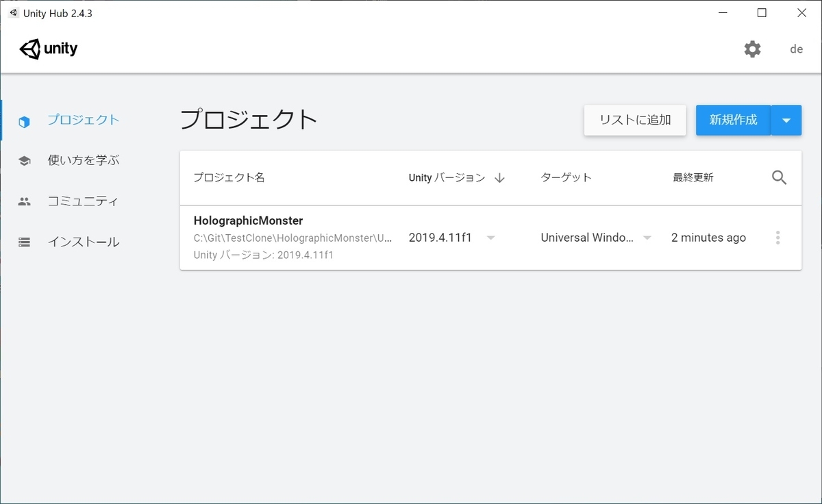Switch to the インストール tab
This screenshot has width=822, height=504.
pyautogui.click(x=84, y=241)
